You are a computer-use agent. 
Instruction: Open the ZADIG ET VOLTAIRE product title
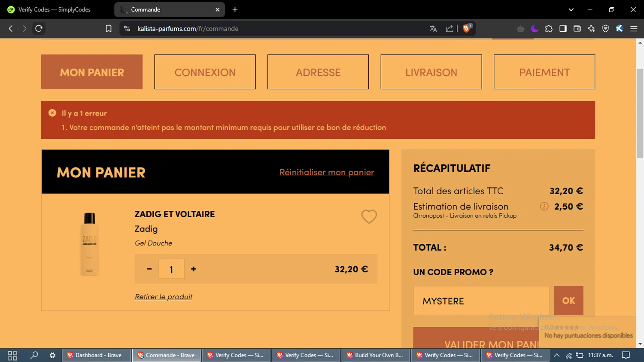175,214
